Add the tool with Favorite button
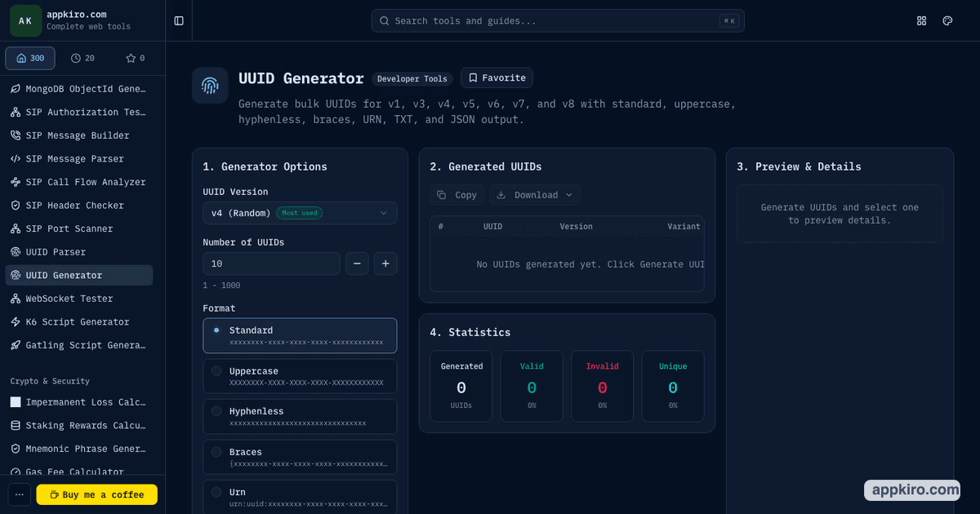This screenshot has width=980, height=514. (497, 78)
